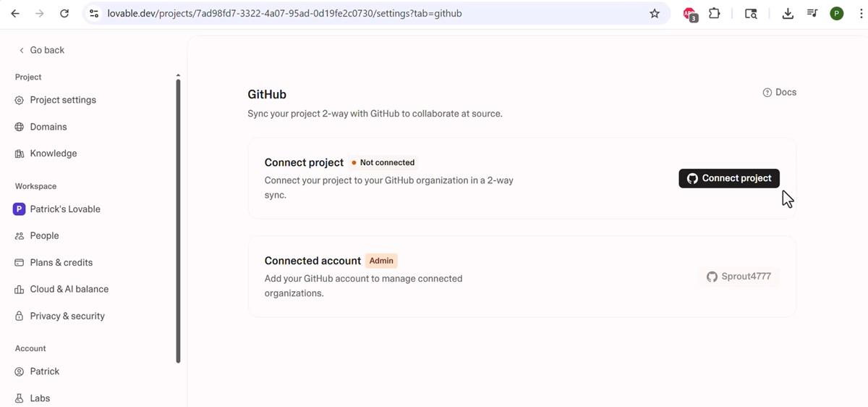This screenshot has height=407, width=868.
Task: Click the Privacy & security lock icon
Action: pos(20,316)
